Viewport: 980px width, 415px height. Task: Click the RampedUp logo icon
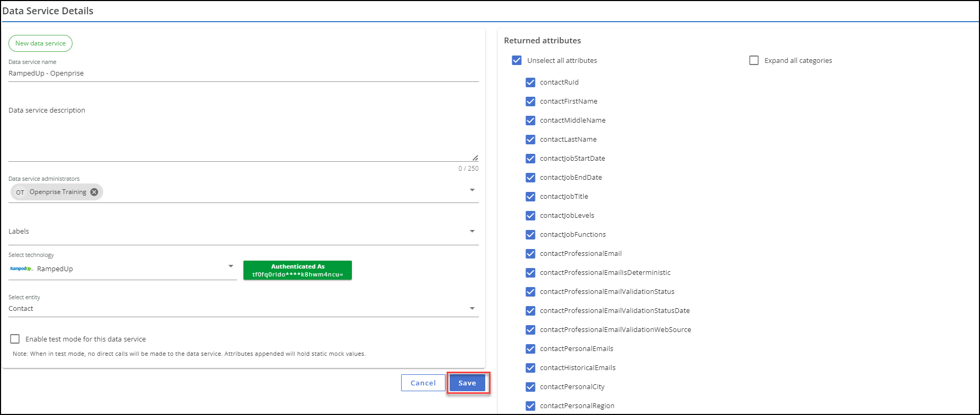click(x=21, y=269)
